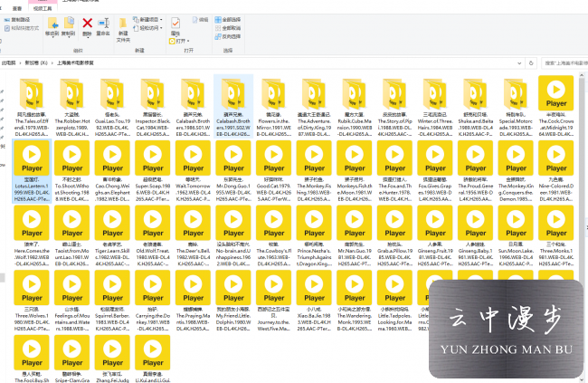Select Mr.Dong.Guo.1955 video file
Image resolution: width=588 pixels, height=383 pixels.
233,171
